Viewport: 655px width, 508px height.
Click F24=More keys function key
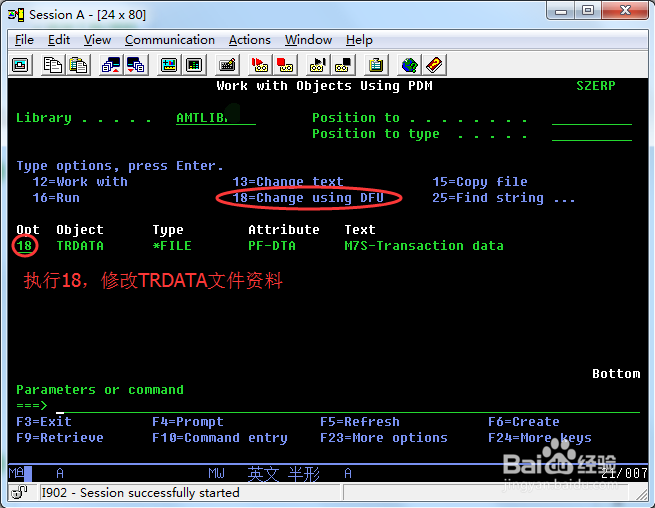tap(540, 438)
